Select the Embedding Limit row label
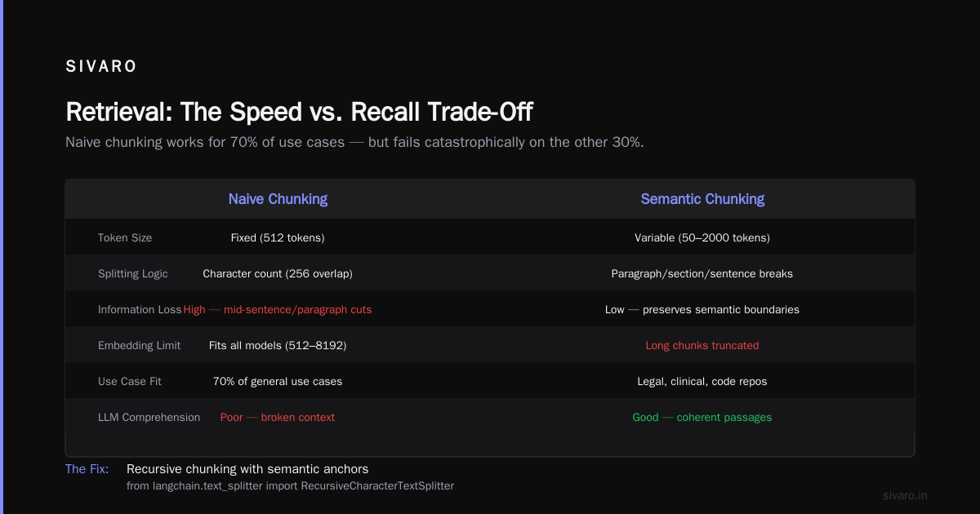 point(140,346)
